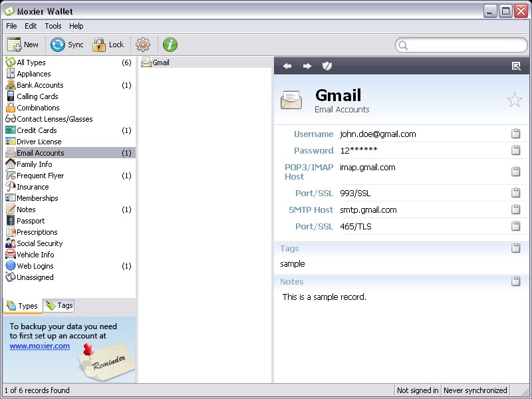
Task: Select the Web Logins category
Action: 69,266
